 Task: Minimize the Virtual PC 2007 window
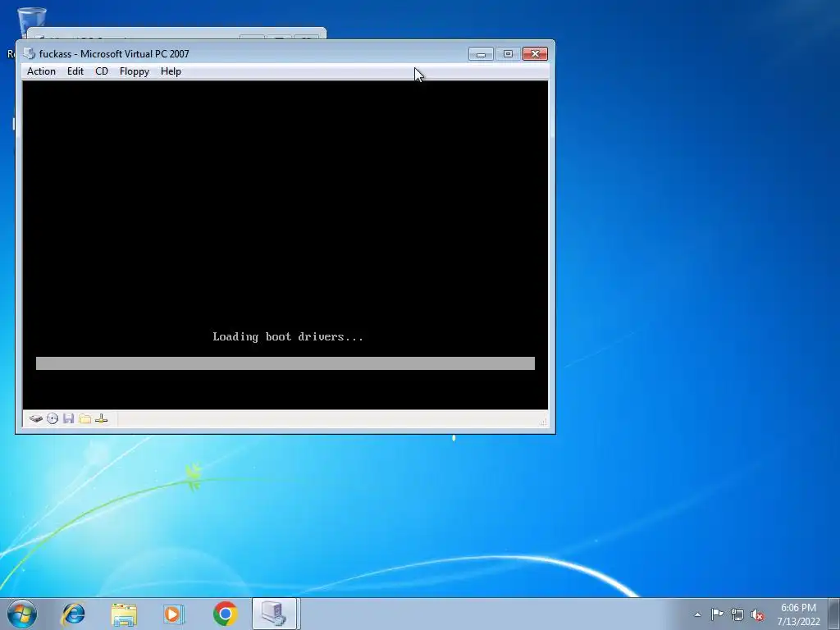point(481,53)
